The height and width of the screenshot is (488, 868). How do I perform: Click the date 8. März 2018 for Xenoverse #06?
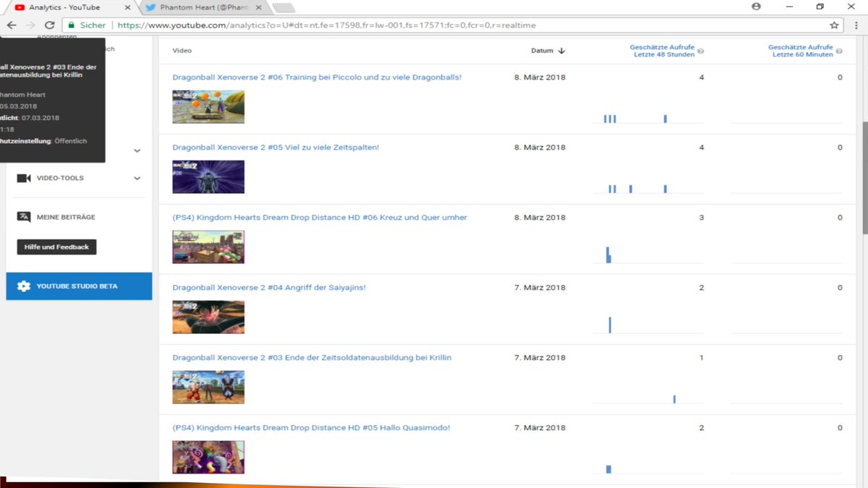tap(540, 77)
